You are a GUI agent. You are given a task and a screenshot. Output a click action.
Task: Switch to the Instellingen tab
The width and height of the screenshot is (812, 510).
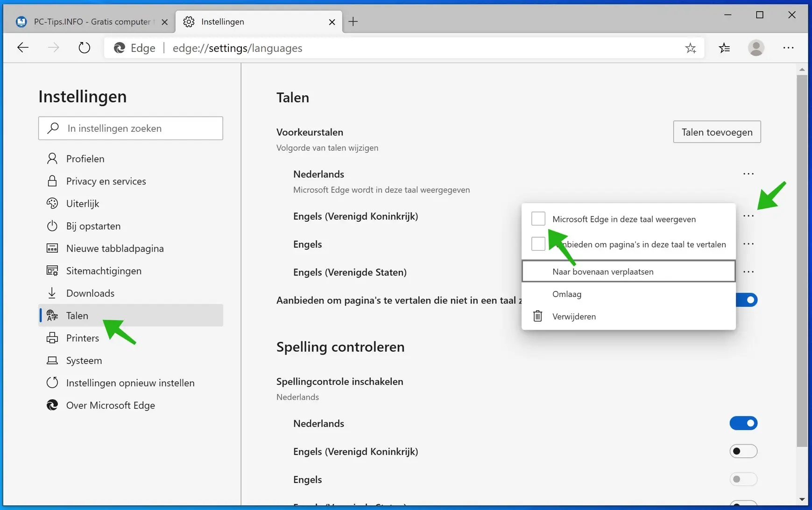tap(259, 22)
